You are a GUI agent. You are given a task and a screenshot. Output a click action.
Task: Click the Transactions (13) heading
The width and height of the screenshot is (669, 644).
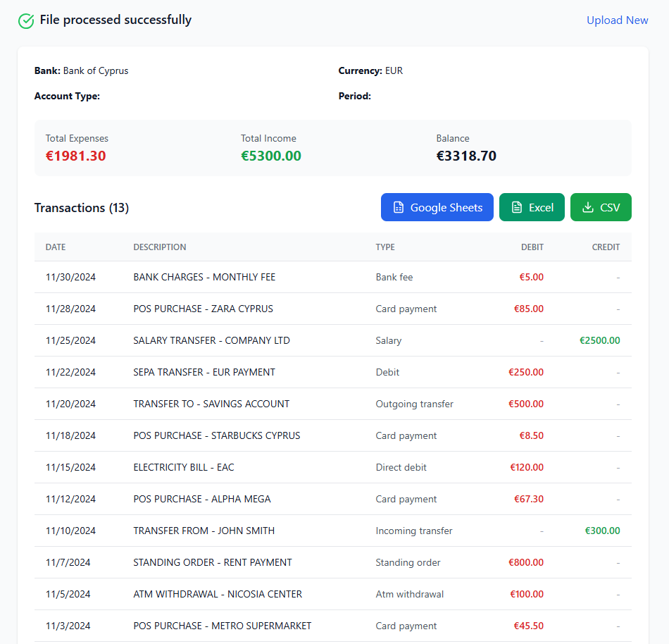(81, 208)
